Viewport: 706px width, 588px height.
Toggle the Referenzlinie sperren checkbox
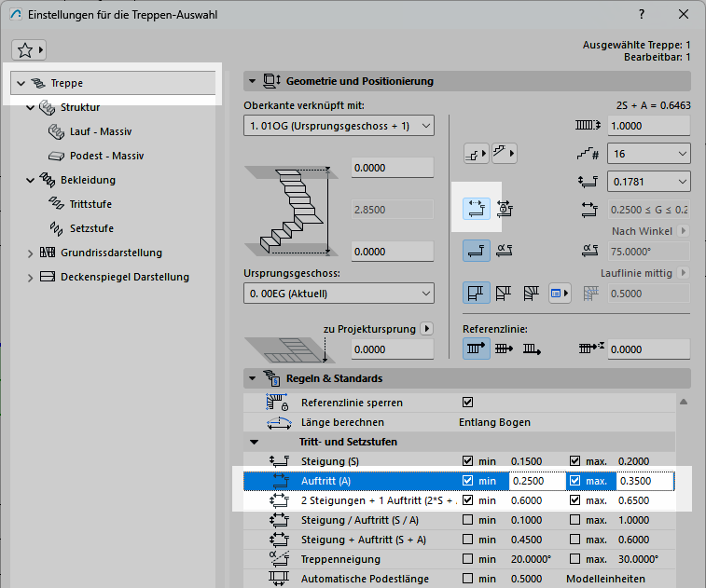pyautogui.click(x=468, y=403)
